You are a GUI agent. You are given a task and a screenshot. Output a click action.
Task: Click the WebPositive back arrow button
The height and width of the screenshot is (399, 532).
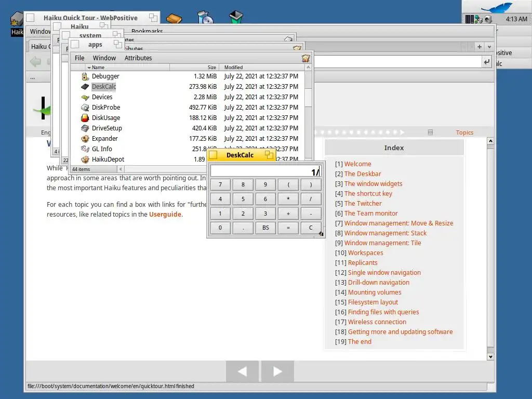click(36, 62)
